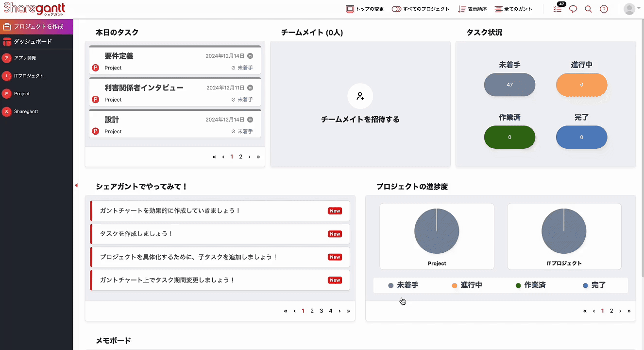Image resolution: width=644 pixels, height=350 pixels.
Task: Click the Project pie chart
Action: click(x=437, y=231)
